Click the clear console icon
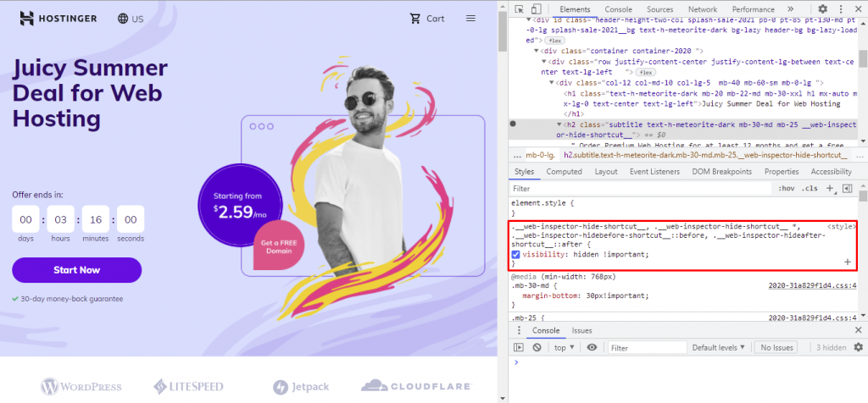 [x=537, y=348]
